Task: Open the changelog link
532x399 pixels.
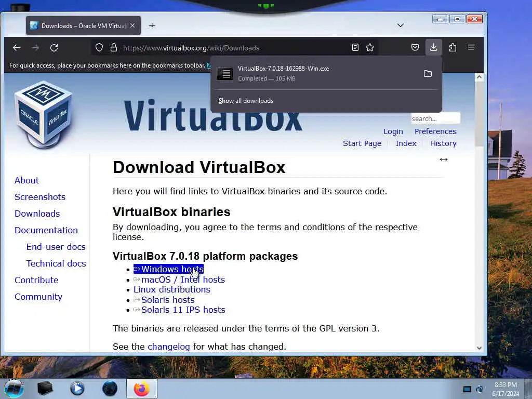Action: (169, 347)
